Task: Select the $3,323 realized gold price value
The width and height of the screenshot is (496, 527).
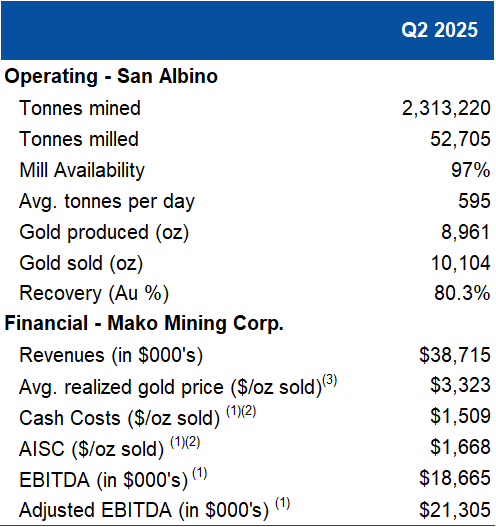Action: click(460, 386)
